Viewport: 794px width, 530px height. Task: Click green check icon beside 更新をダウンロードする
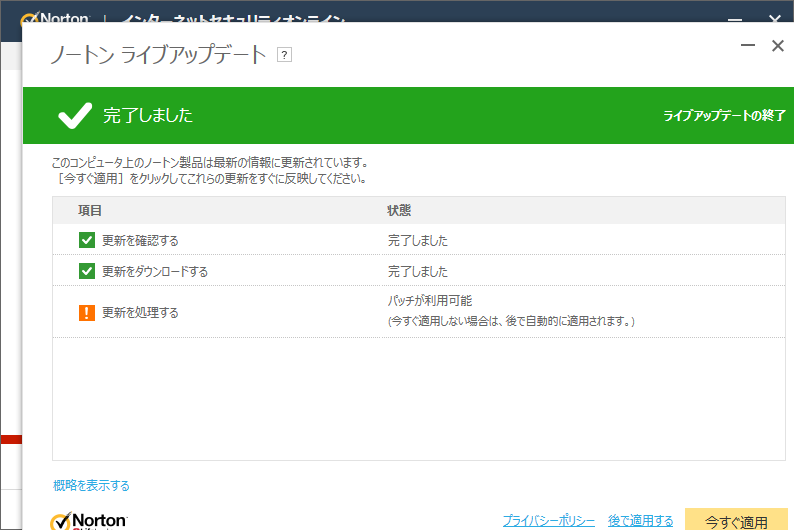tap(87, 271)
